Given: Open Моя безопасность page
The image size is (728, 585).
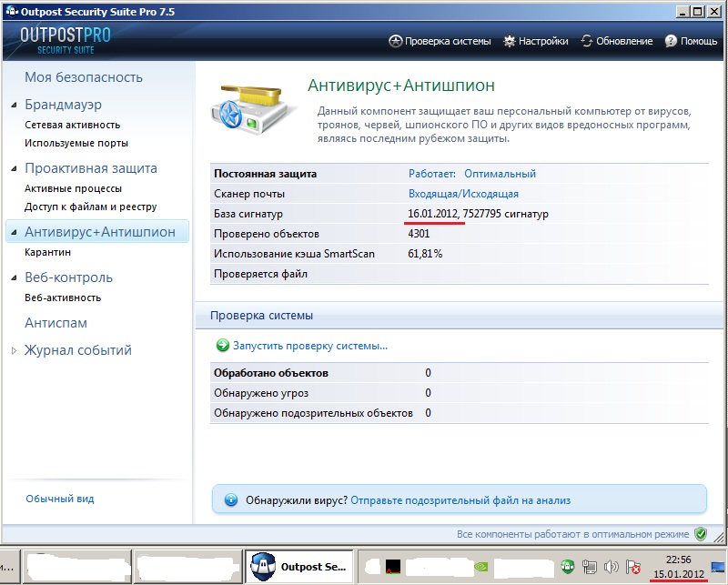Looking at the screenshot, I should pyautogui.click(x=84, y=77).
